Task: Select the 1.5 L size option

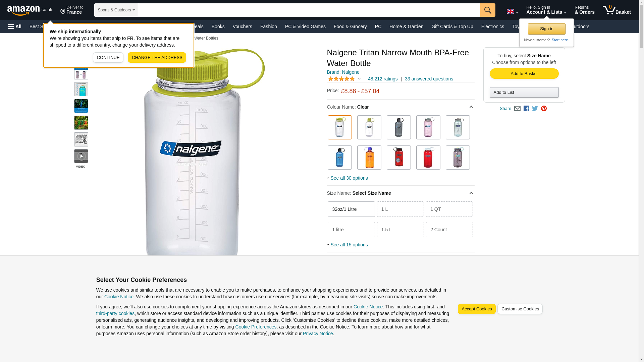Action: point(400,230)
